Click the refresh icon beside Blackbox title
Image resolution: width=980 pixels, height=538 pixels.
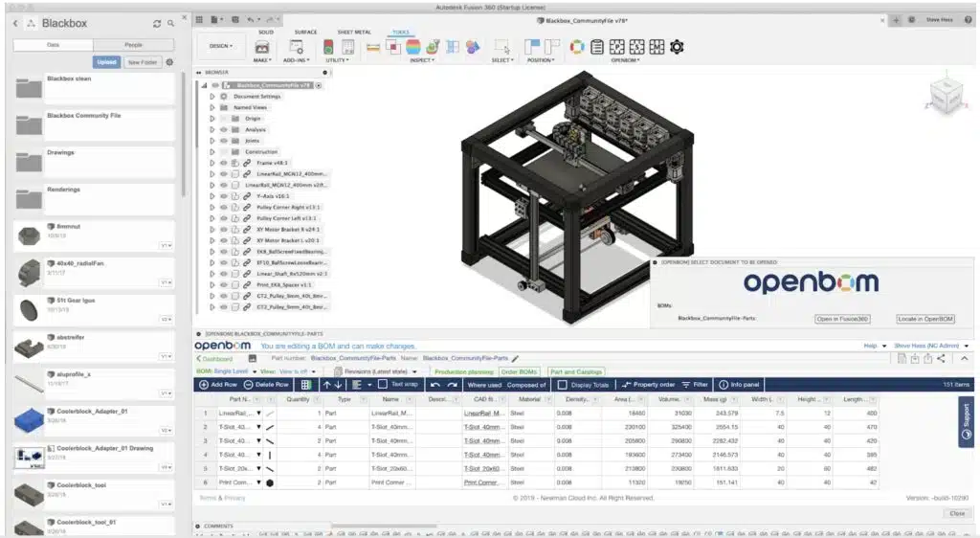pos(157,23)
